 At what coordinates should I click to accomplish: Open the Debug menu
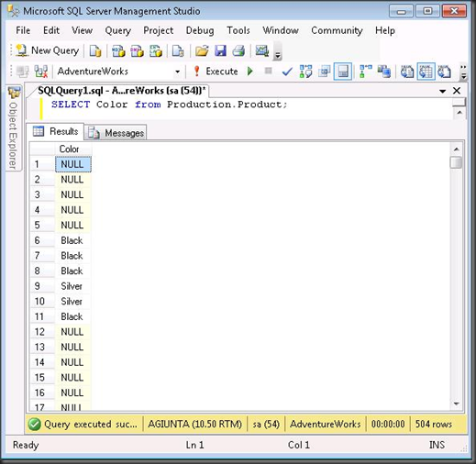(200, 30)
